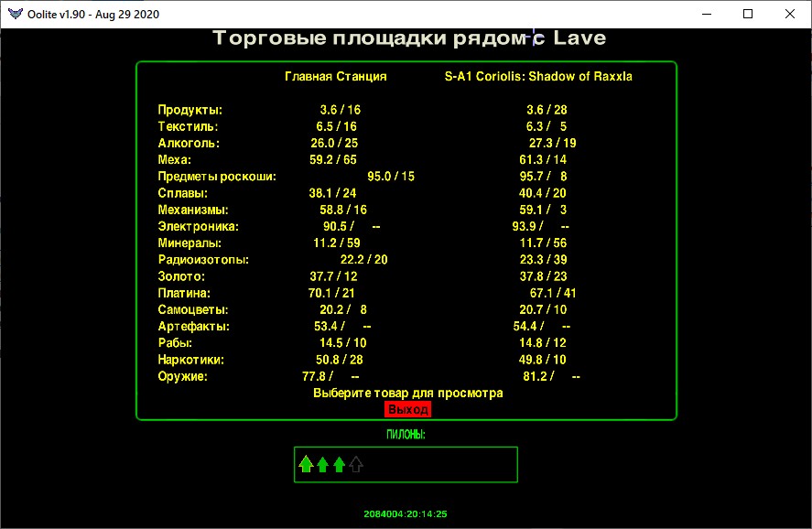Select the Продукты commodity row

click(190, 110)
